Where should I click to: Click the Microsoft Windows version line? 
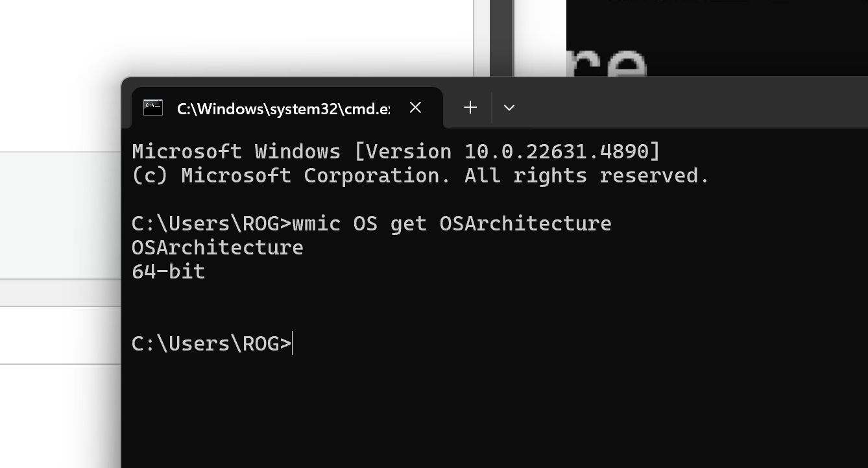pyautogui.click(x=394, y=151)
